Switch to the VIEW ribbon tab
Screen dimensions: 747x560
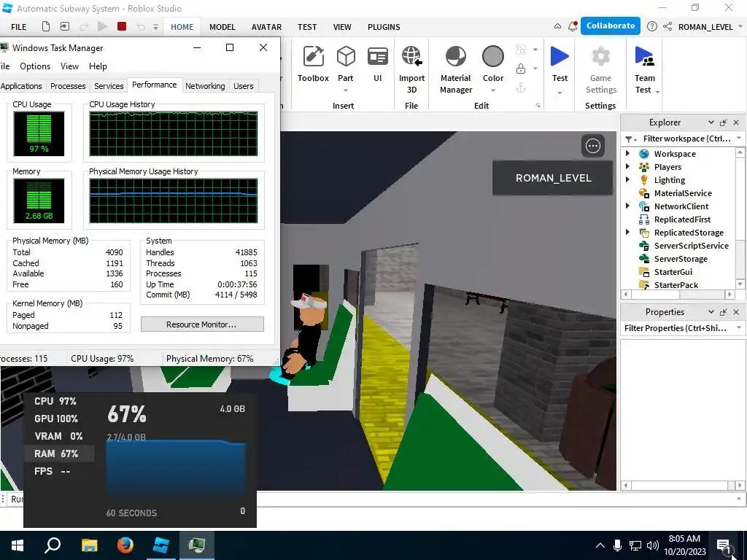(x=342, y=27)
